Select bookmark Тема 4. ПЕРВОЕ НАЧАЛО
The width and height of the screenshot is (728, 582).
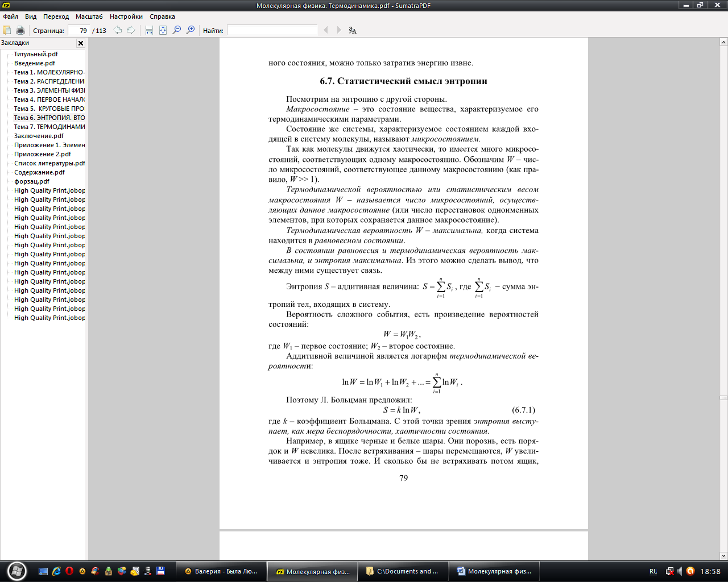click(49, 99)
